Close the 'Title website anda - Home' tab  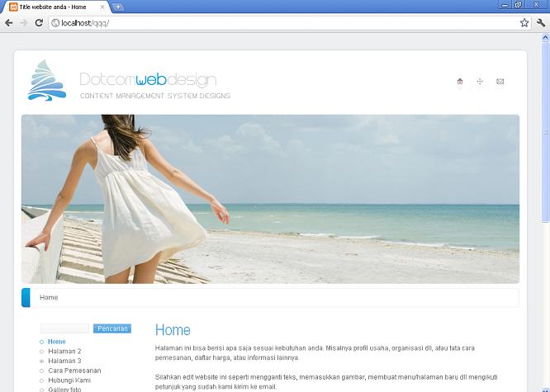[x=102, y=7]
